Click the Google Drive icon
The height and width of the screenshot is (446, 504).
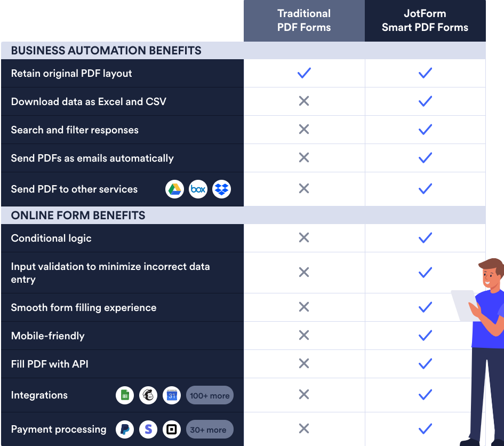click(174, 189)
